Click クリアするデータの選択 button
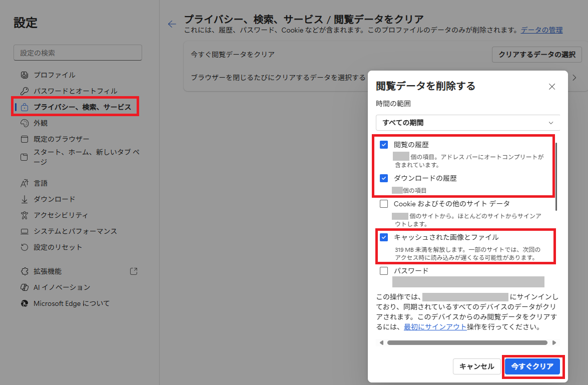The image size is (588, 385). click(536, 55)
